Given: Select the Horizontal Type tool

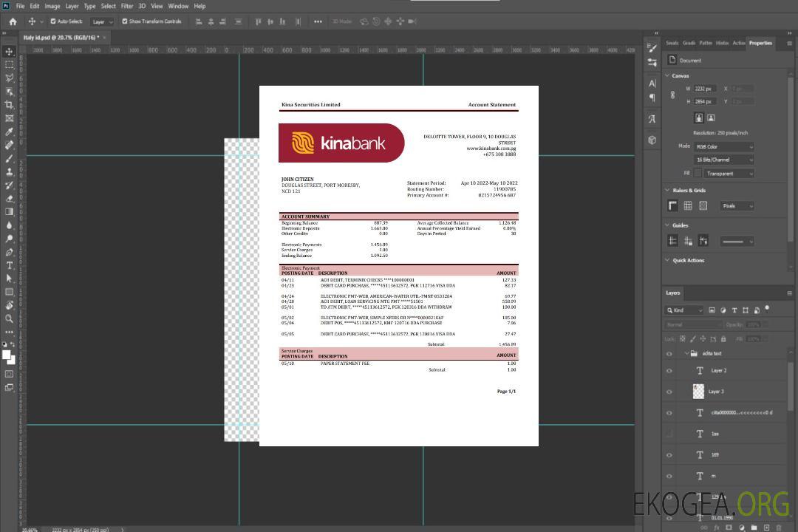Looking at the screenshot, I should (x=10, y=265).
